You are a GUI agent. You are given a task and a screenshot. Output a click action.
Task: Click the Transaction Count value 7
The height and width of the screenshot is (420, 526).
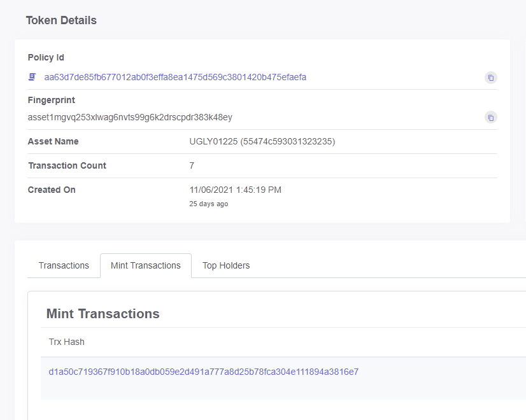191,165
